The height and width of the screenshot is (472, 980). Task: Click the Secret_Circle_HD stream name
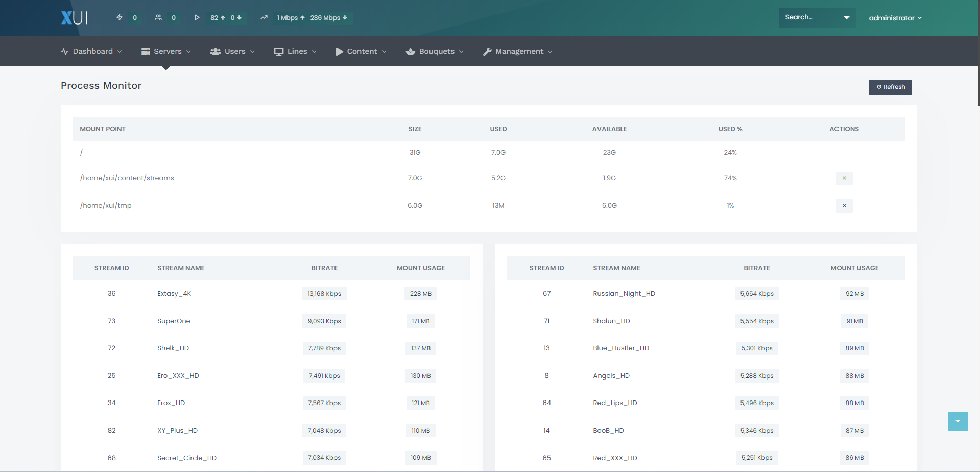point(187,458)
